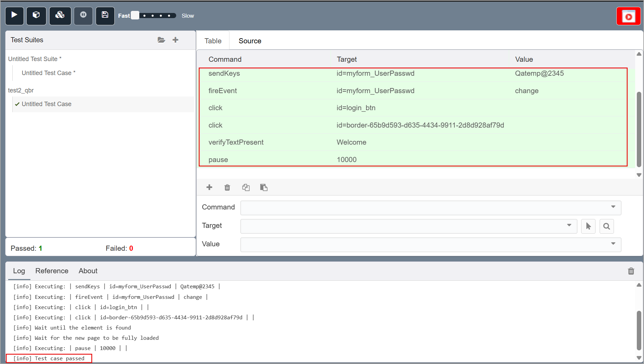Click the 'Wait until the element is found' log line
The height and width of the screenshot is (364, 644).
[x=72, y=328]
